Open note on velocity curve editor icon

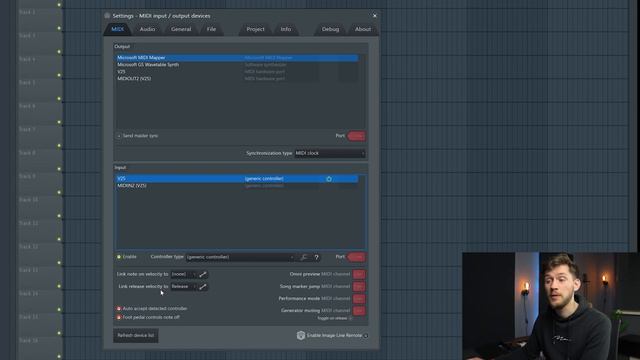(x=203, y=274)
